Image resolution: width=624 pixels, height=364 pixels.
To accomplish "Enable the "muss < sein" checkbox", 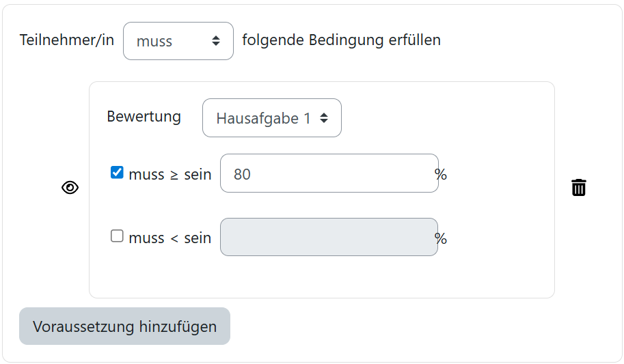I will 117,236.
